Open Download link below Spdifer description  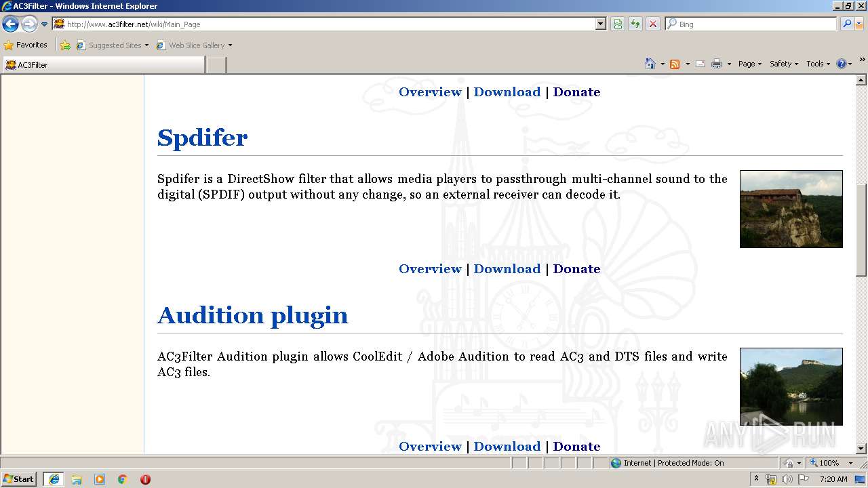507,269
